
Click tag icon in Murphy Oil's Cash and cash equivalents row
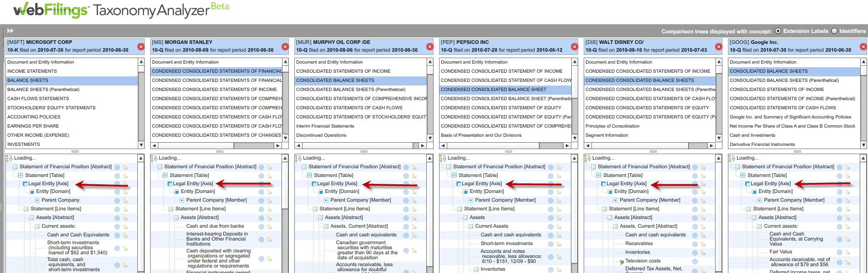(414, 236)
